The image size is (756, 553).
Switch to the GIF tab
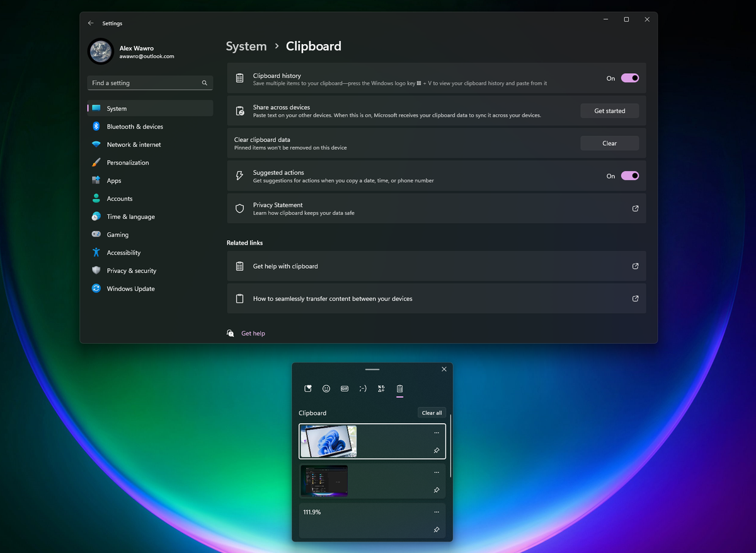click(345, 389)
